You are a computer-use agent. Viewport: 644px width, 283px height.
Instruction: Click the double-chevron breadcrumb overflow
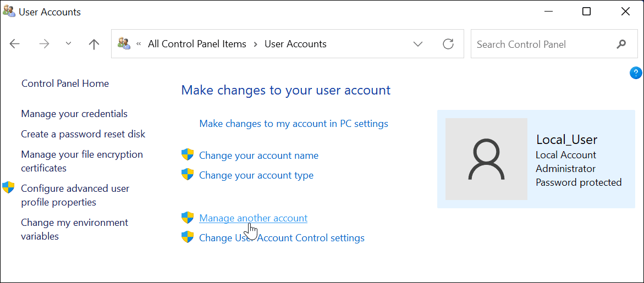139,44
